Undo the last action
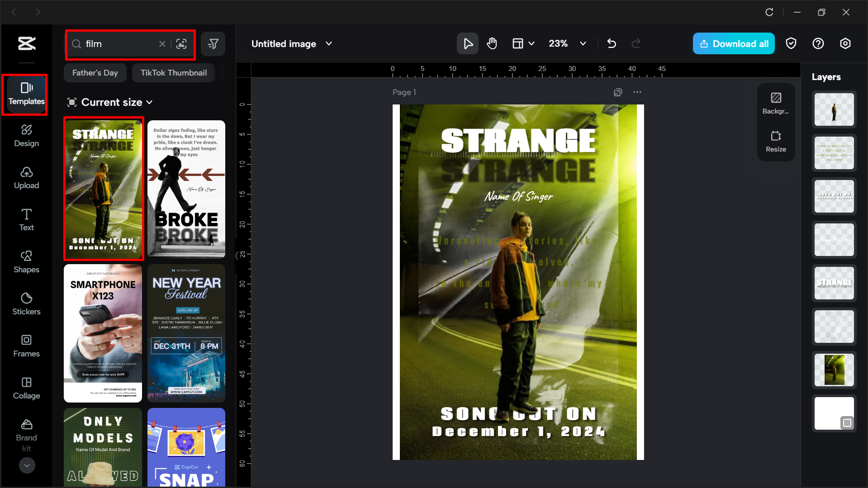Screen dimensions: 868x488 pyautogui.click(x=612, y=43)
